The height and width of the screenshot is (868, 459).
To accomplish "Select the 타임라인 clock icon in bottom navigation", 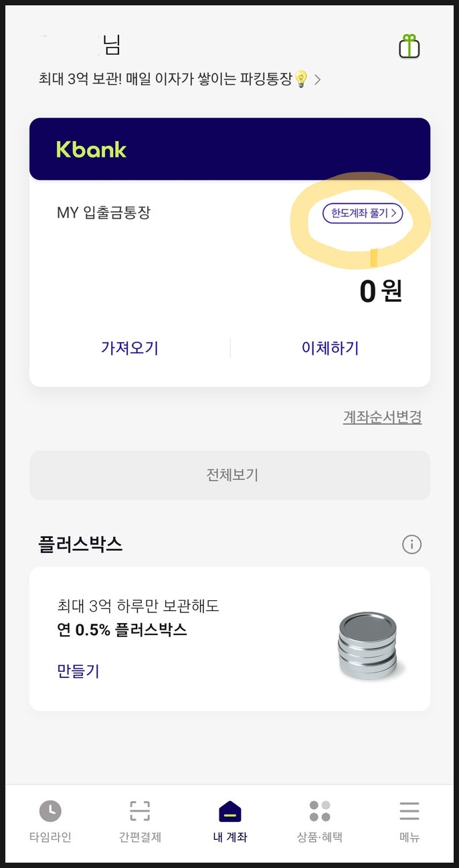I will tap(51, 811).
